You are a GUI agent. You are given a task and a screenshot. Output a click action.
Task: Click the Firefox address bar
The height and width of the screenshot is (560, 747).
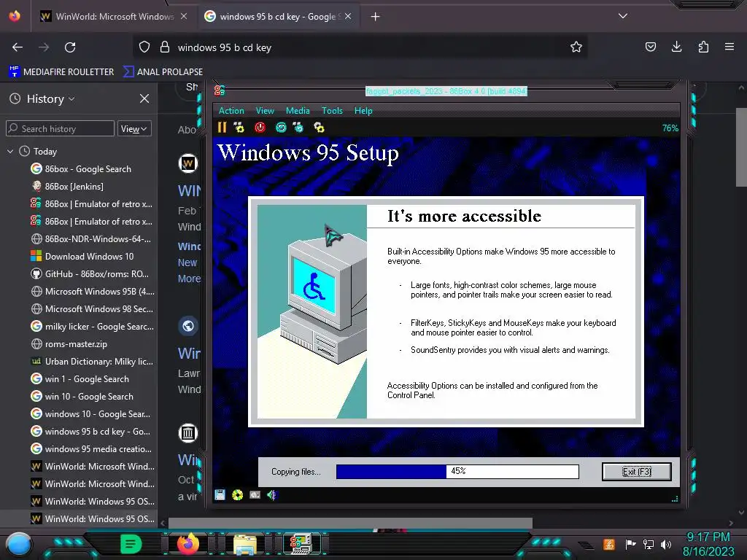coord(360,47)
